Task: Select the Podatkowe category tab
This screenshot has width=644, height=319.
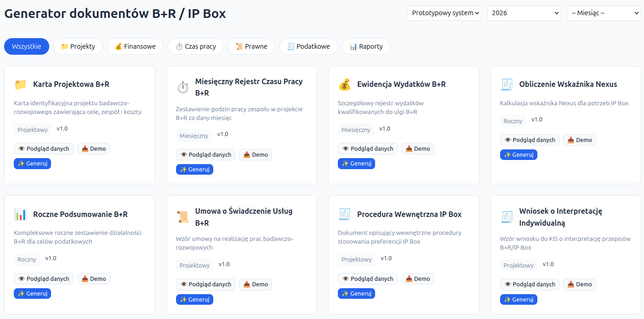Action: click(x=308, y=46)
